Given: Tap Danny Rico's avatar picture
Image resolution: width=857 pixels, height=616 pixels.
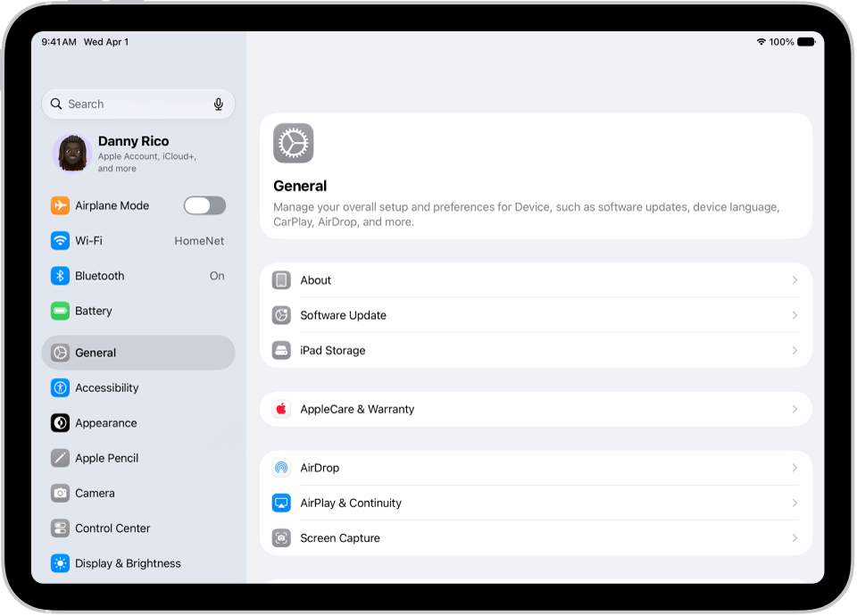Looking at the screenshot, I should coord(72,154).
